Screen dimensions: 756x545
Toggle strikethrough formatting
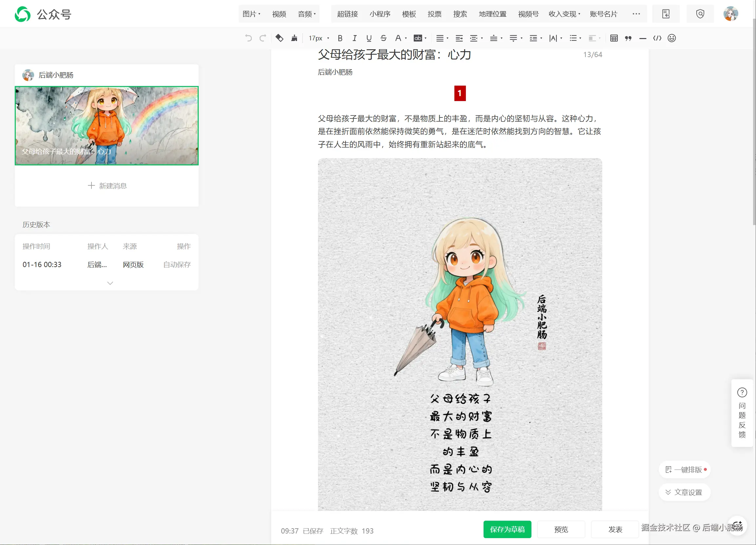[383, 38]
